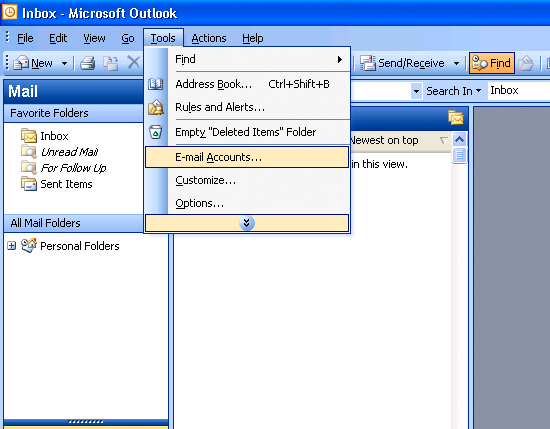This screenshot has height=429, width=550.
Task: Click the Send/Receive toolbar button
Action: click(x=402, y=63)
